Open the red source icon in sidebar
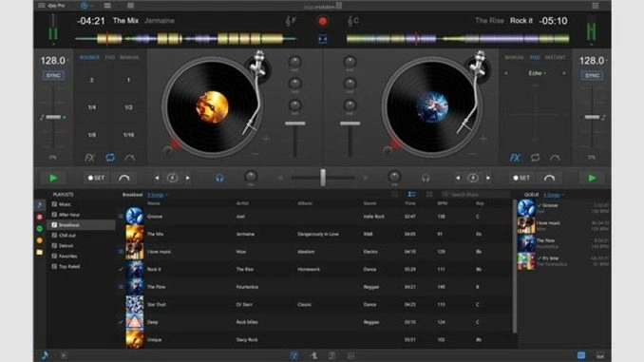644x362 pixels. tap(40, 217)
